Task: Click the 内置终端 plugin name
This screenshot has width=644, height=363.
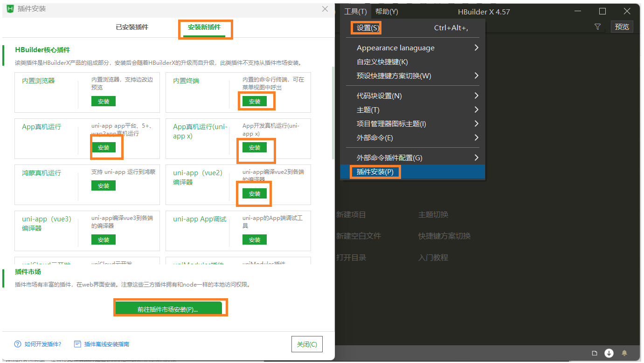Action: (x=186, y=81)
